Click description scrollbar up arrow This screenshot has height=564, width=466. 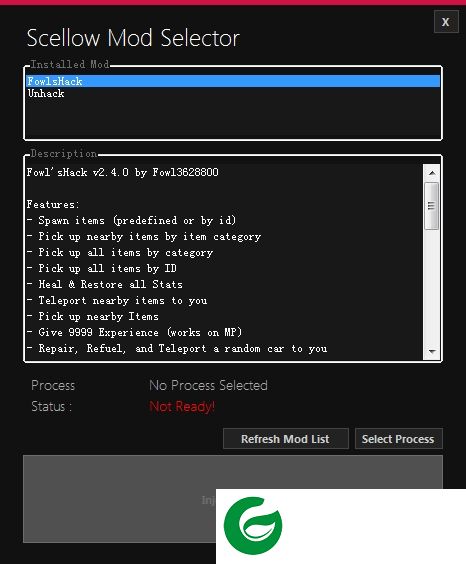click(x=432, y=173)
